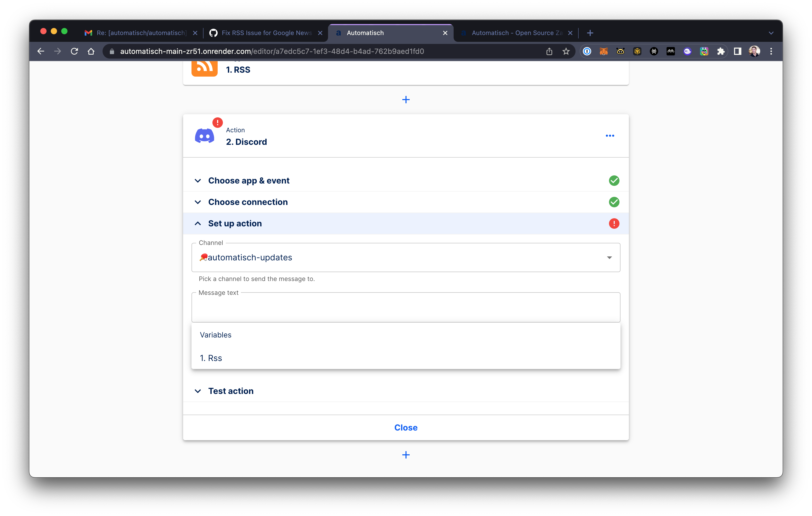Collapse the Set up action section
The width and height of the screenshot is (812, 516).
pyautogui.click(x=406, y=223)
